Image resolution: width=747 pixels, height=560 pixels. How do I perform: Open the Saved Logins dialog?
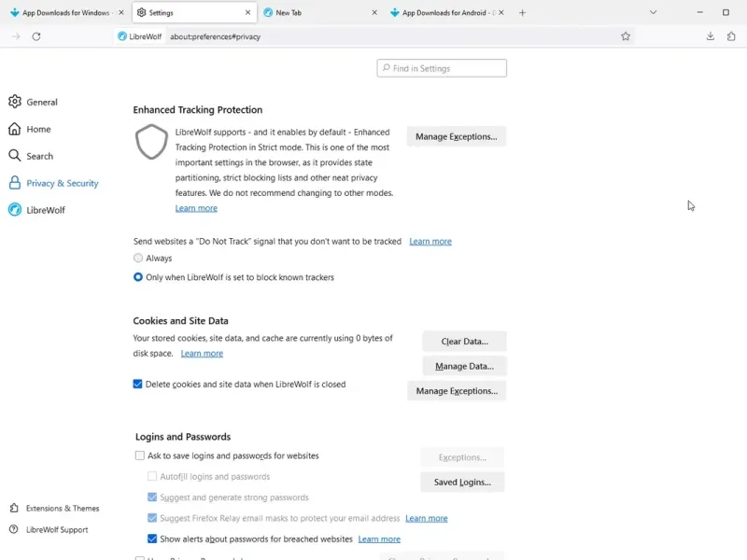pyautogui.click(x=462, y=483)
